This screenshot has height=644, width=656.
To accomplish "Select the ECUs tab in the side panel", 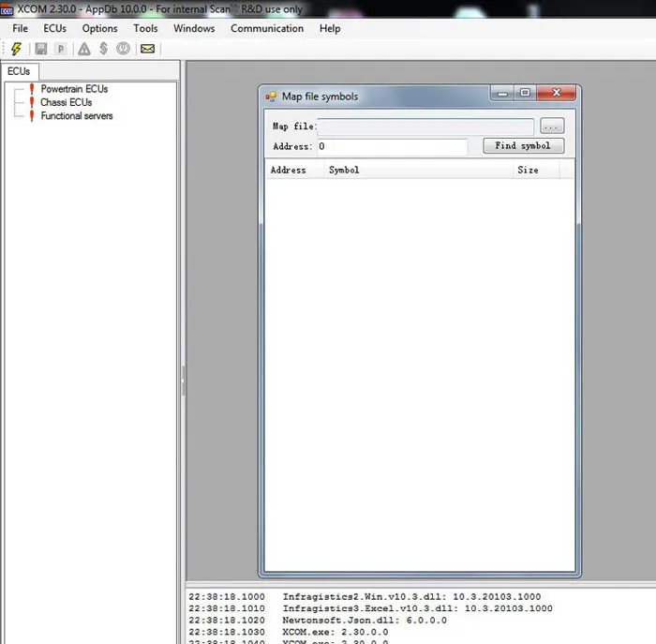I will point(20,71).
